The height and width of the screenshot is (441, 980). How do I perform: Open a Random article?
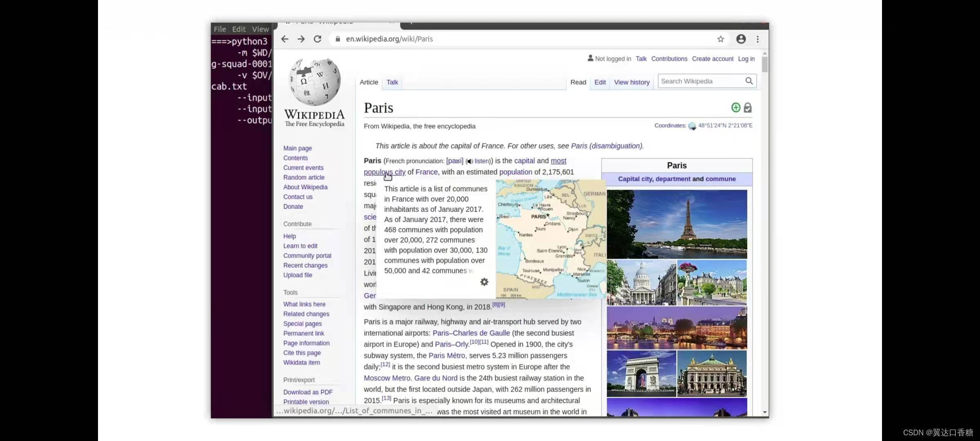click(304, 177)
